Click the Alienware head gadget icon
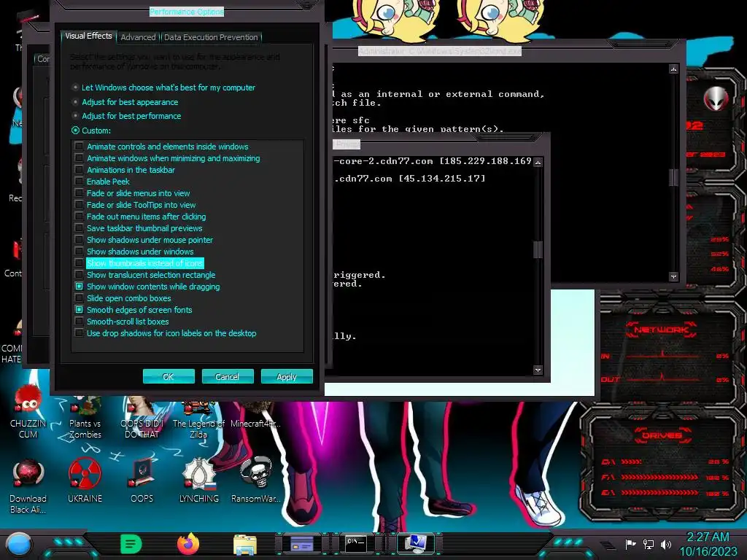This screenshot has height=560, width=747. coord(716,99)
